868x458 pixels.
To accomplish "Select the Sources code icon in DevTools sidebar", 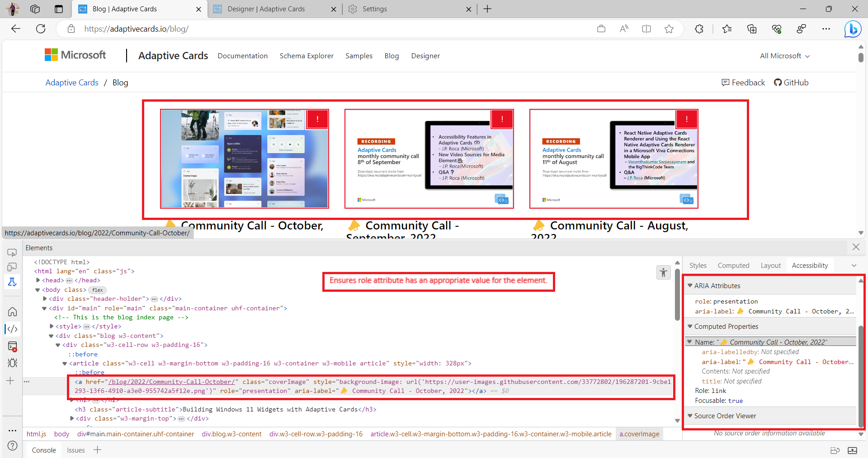I will point(12,329).
